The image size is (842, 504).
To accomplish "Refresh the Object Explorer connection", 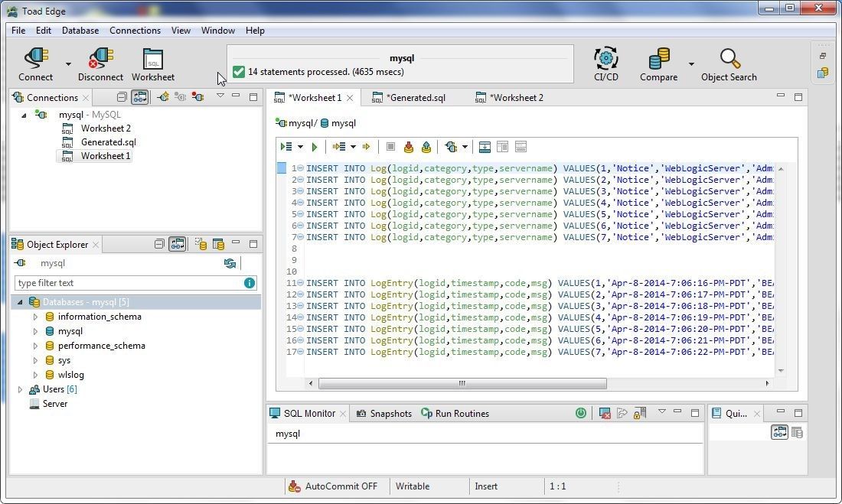I will pyautogui.click(x=230, y=263).
